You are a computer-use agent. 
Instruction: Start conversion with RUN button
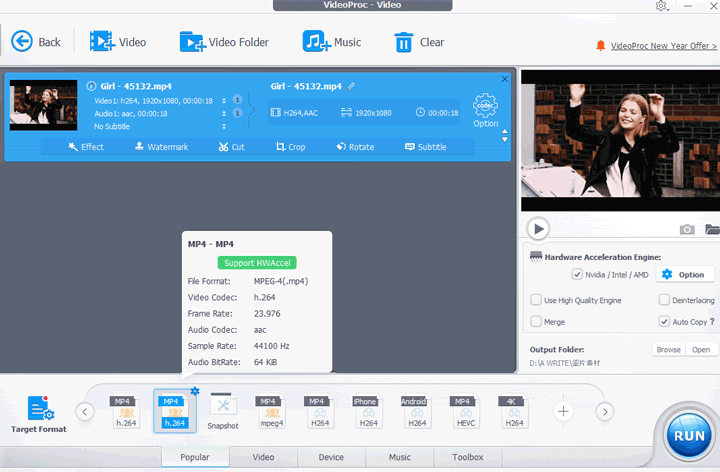tap(689, 435)
